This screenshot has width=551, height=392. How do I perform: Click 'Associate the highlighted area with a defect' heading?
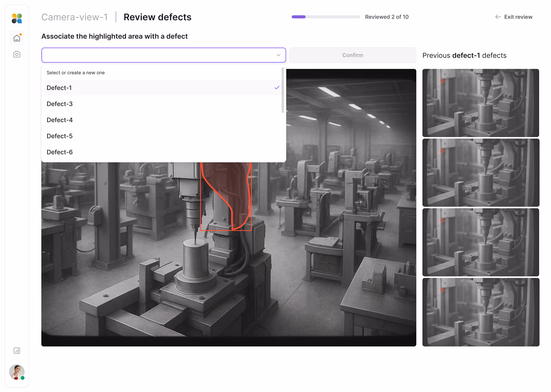point(114,36)
